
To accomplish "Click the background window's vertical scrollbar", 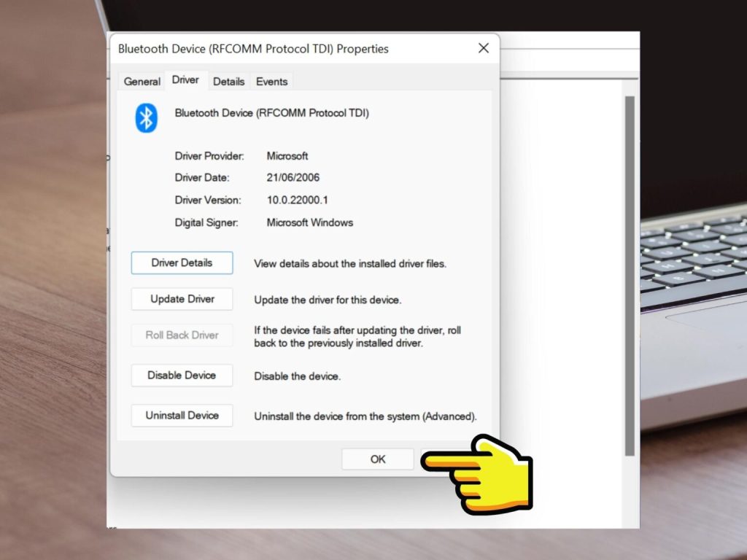I will (630, 277).
